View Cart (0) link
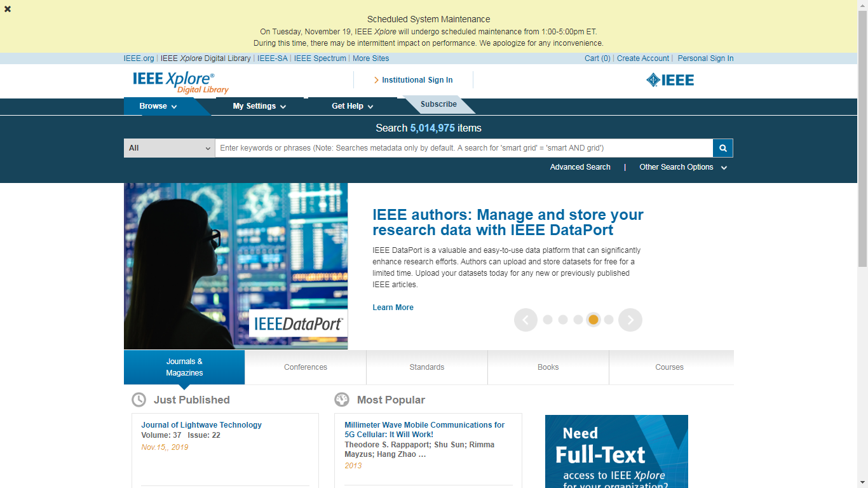 pyautogui.click(x=597, y=58)
